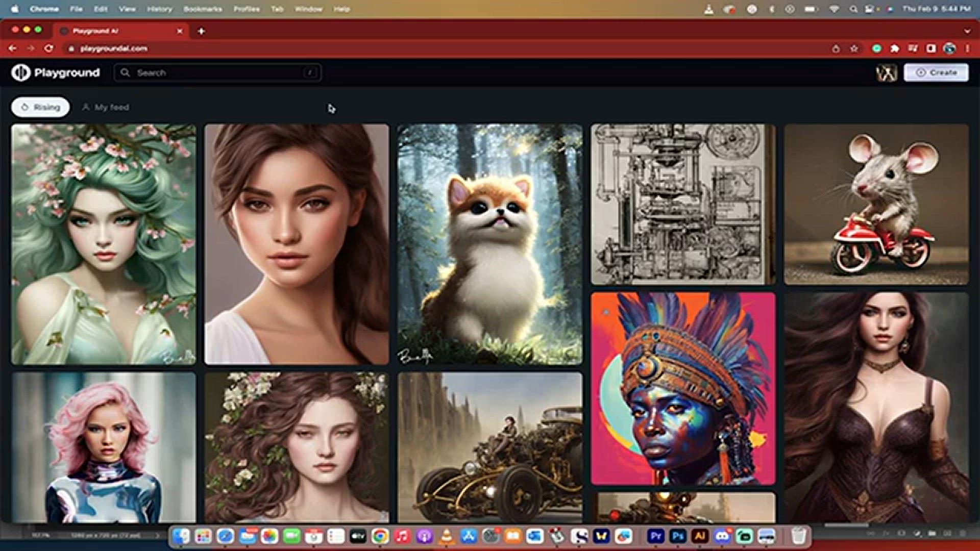
Task: Expand the tab search chevron
Action: pyautogui.click(x=967, y=31)
